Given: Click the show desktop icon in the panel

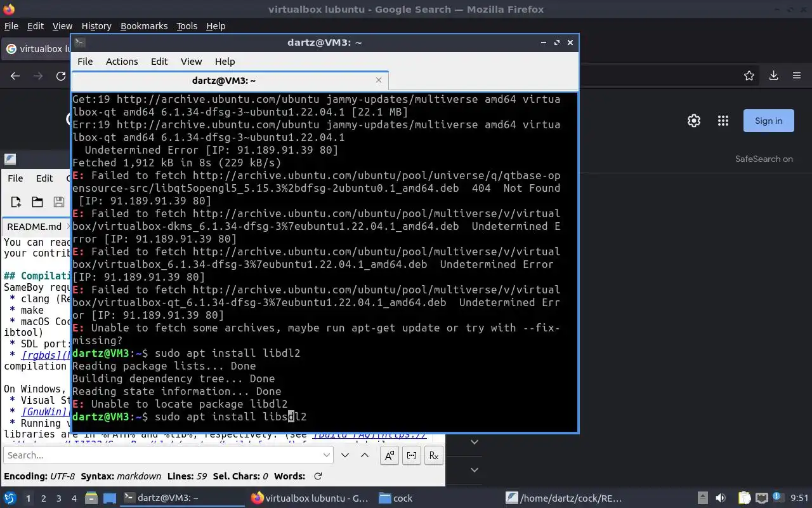Looking at the screenshot, I should [110, 498].
